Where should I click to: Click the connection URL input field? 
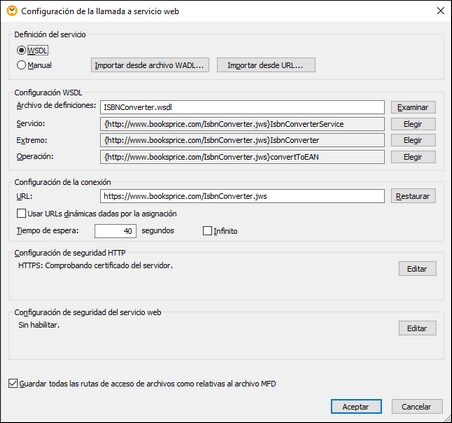pyautogui.click(x=242, y=196)
